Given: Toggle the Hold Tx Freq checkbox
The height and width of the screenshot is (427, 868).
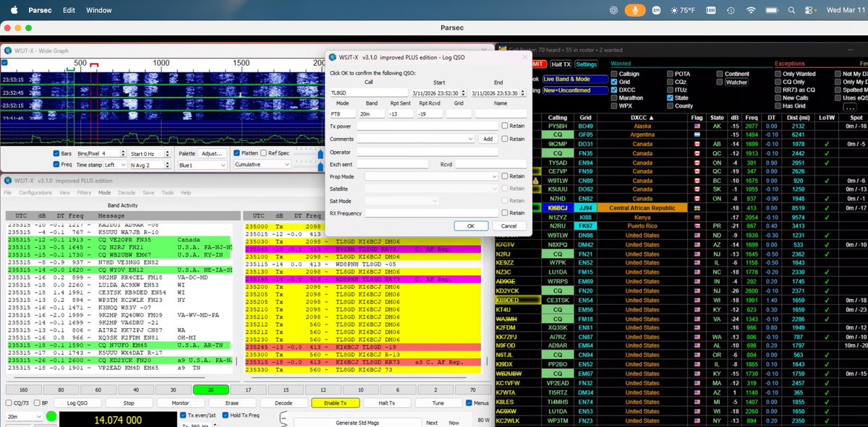Looking at the screenshot, I should point(226,415).
